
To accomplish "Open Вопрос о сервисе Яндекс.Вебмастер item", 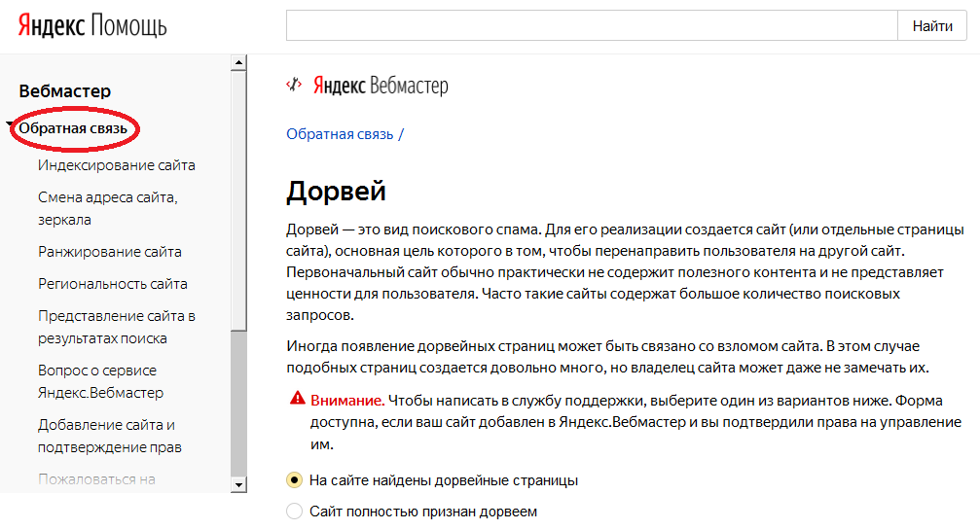I will [x=100, y=381].
